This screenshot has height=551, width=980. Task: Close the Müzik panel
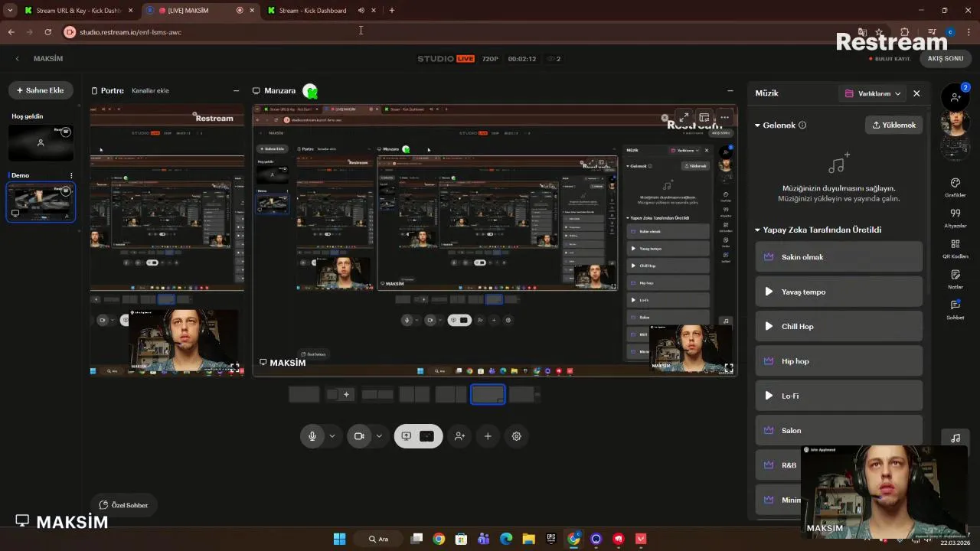click(916, 93)
